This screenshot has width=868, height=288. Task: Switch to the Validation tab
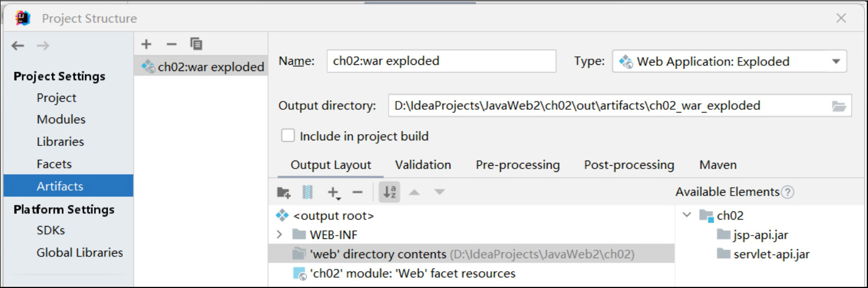click(423, 165)
